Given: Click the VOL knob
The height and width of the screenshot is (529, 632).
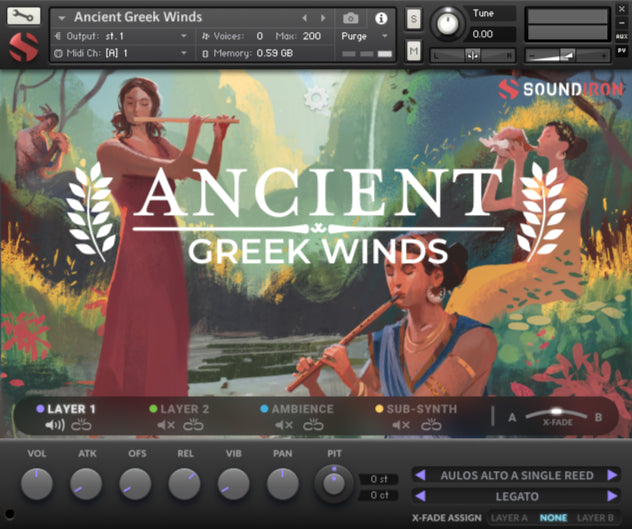Looking at the screenshot, I should coord(37,485).
